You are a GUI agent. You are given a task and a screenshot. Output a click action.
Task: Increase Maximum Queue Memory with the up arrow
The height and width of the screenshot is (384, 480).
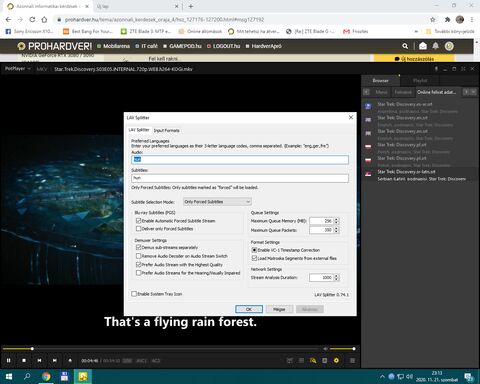[336, 219]
